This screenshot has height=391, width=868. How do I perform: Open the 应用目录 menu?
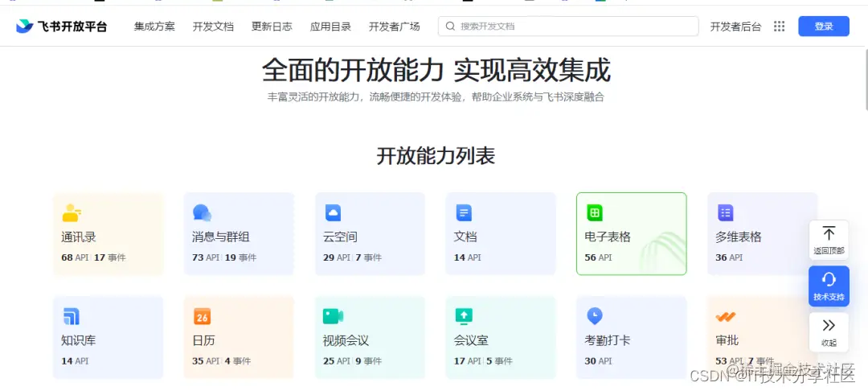pyautogui.click(x=330, y=26)
